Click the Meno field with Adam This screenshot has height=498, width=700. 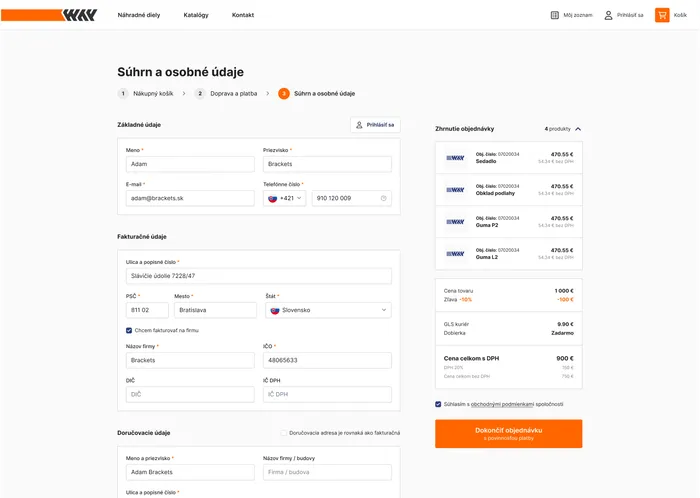[x=190, y=164]
